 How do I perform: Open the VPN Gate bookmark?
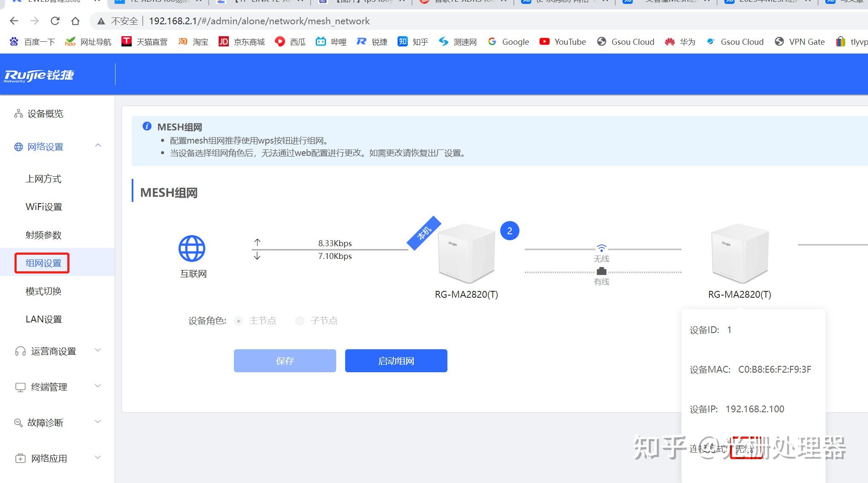pyautogui.click(x=800, y=42)
